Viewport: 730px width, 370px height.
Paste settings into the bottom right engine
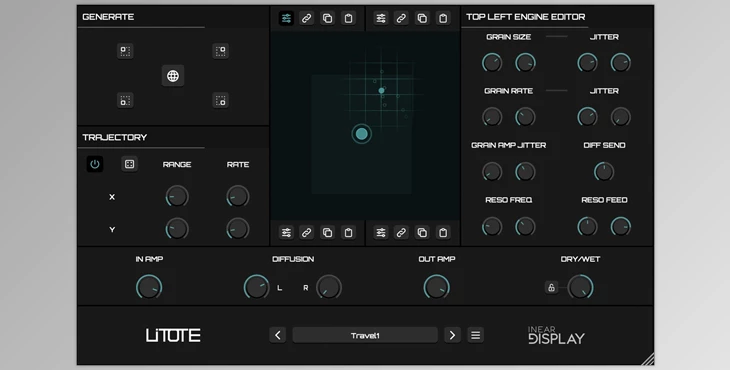pyautogui.click(x=443, y=232)
